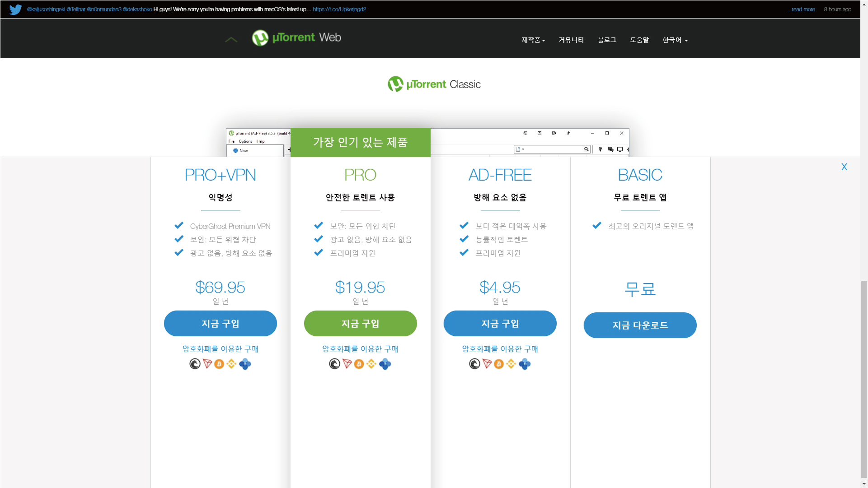Expand the 제작품 products dropdown
The image size is (868, 488).
point(533,40)
